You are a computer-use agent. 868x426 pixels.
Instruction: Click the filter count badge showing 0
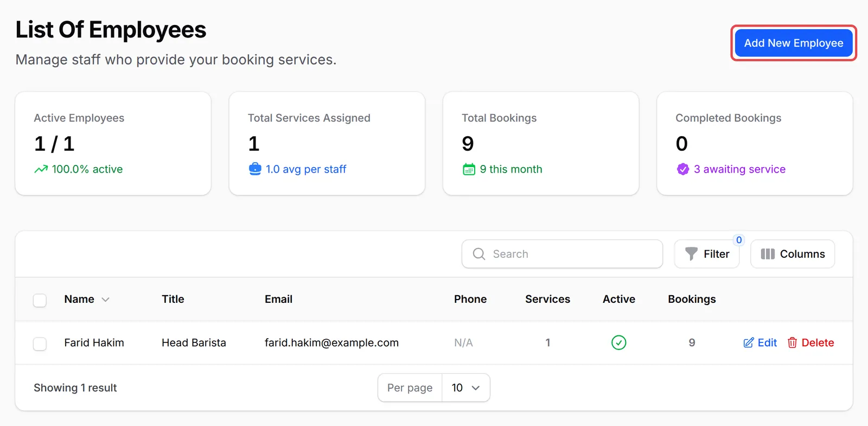point(739,240)
